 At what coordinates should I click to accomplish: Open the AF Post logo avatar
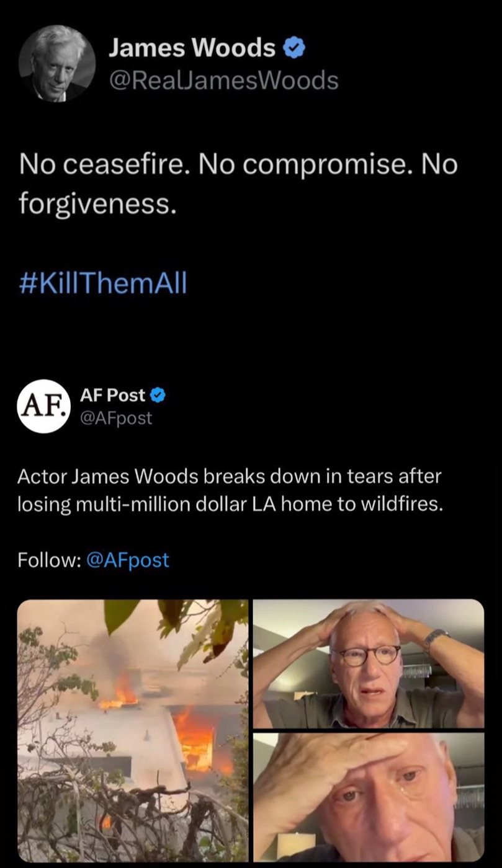click(x=43, y=406)
